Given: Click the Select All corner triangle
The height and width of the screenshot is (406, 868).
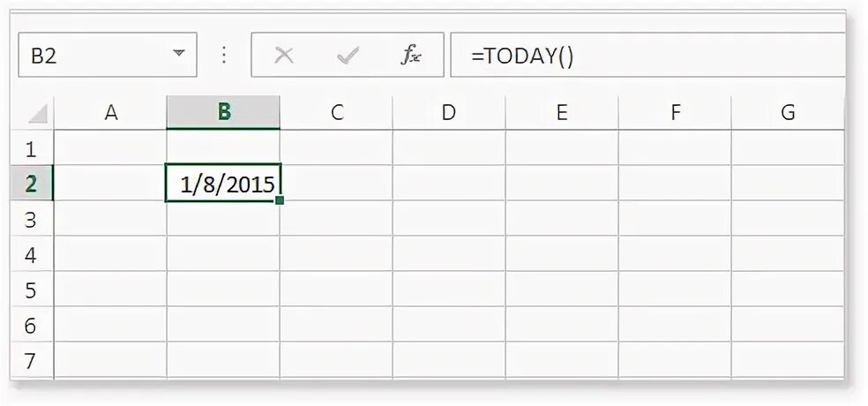Looking at the screenshot, I should tap(37, 113).
